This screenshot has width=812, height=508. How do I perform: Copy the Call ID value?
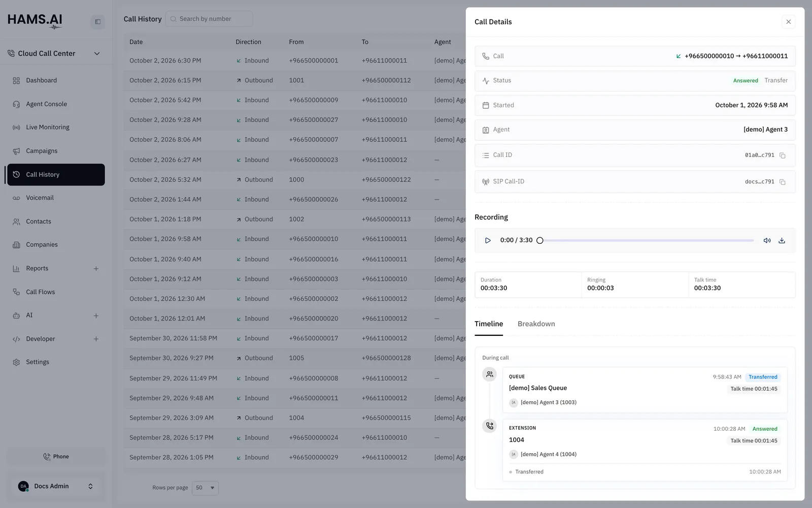click(783, 155)
